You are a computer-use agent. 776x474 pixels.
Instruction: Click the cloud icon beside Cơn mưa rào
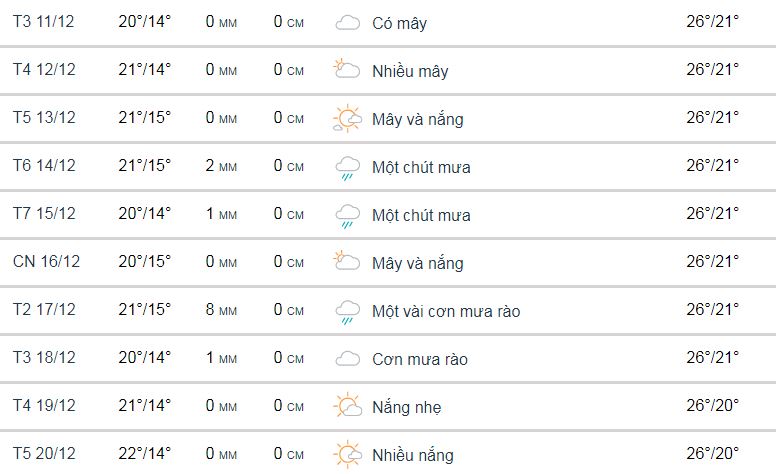point(347,359)
